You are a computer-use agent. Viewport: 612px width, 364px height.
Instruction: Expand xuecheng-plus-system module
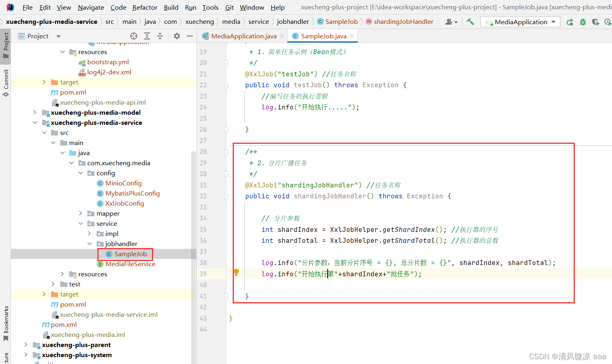pos(26,355)
